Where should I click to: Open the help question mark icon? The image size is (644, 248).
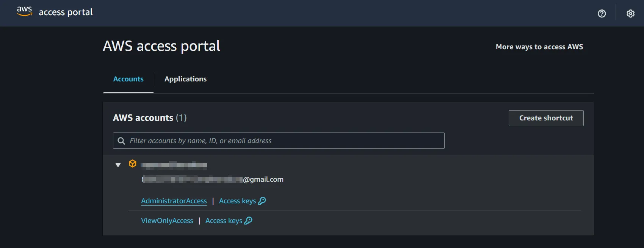(602, 14)
